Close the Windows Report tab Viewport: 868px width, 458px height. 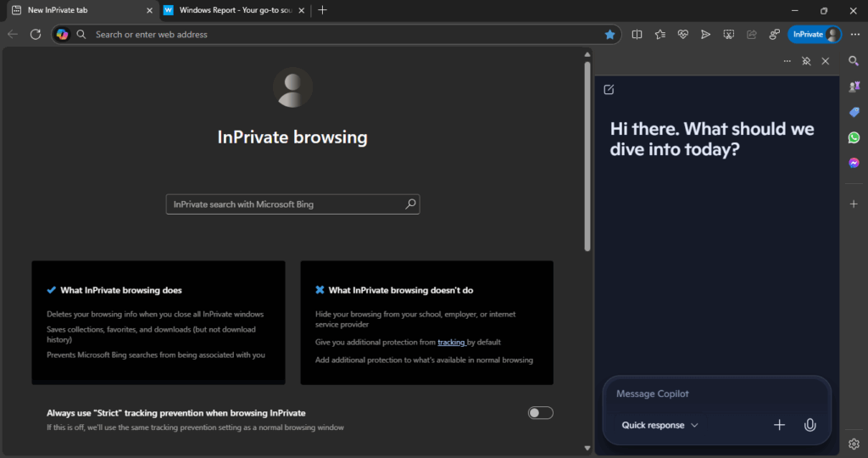(x=301, y=10)
